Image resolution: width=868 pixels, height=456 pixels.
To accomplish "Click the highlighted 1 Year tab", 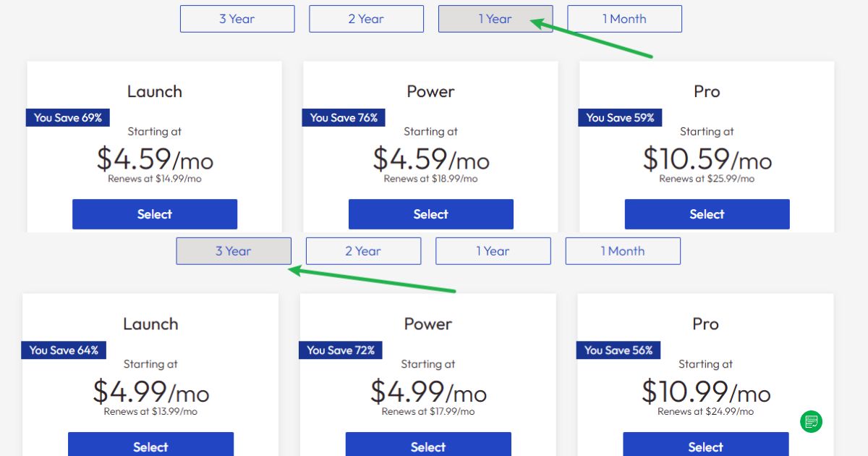I will (x=495, y=18).
